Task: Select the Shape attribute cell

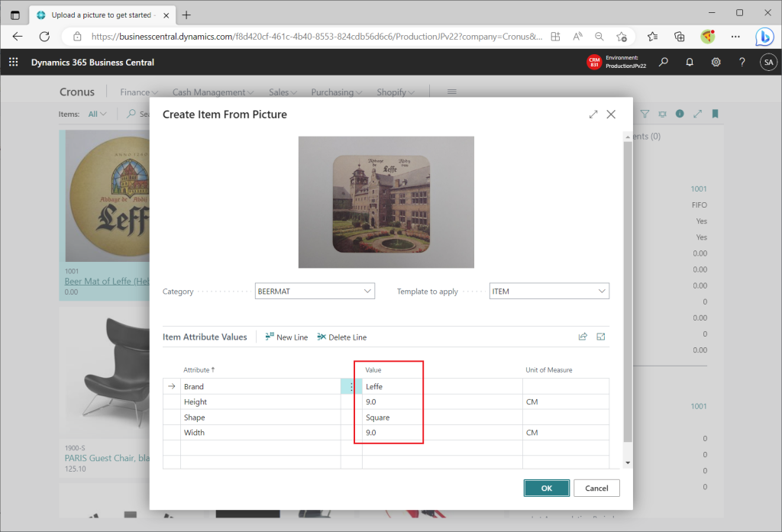Action: pos(260,418)
